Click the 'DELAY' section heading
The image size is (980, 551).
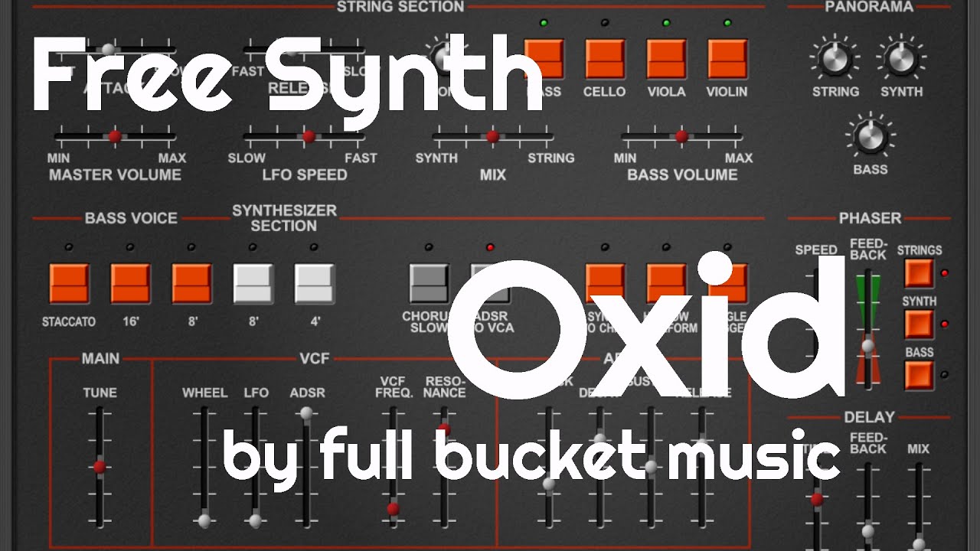869,417
